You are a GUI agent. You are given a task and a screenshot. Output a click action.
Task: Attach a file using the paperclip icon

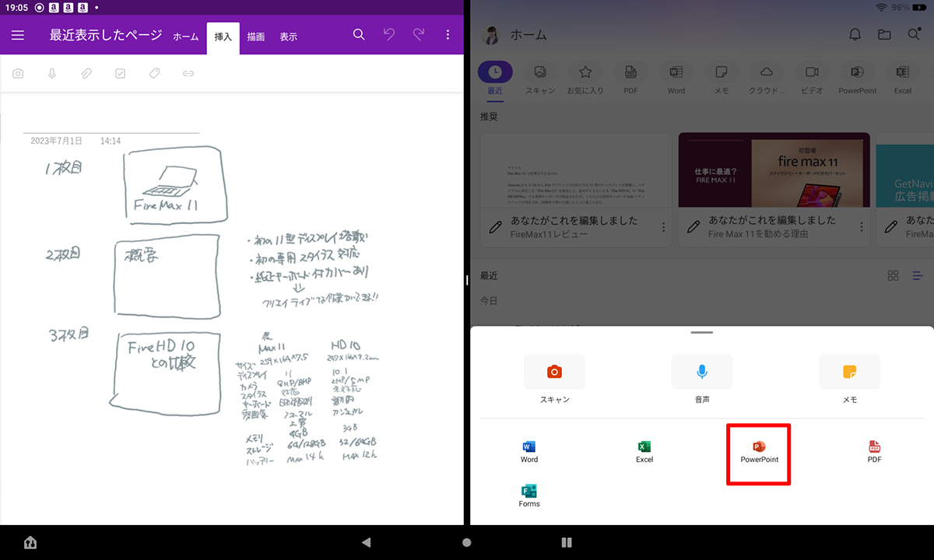(86, 74)
